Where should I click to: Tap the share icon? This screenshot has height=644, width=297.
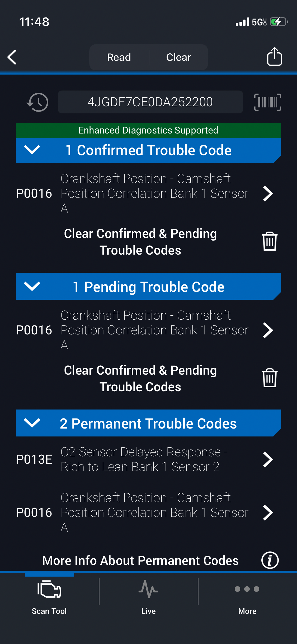click(x=274, y=57)
